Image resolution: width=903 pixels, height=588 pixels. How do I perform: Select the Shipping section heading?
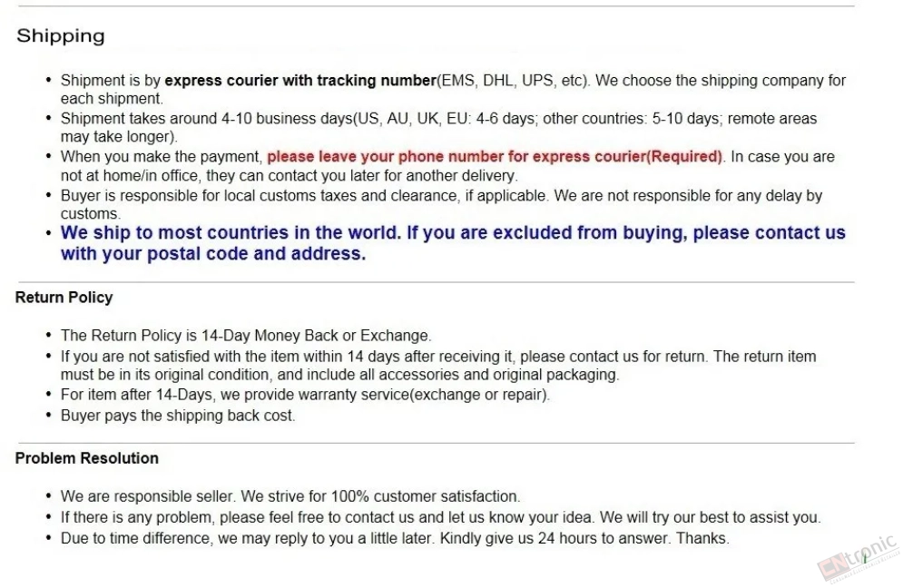click(61, 35)
